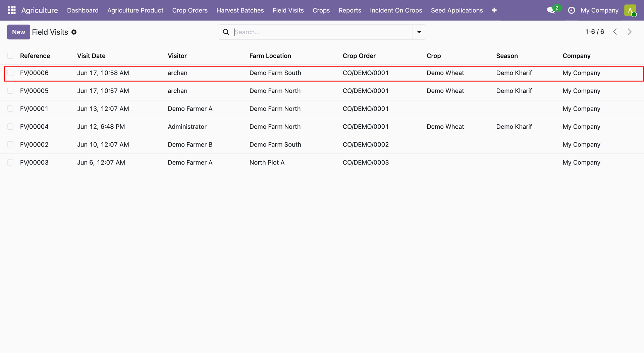The height and width of the screenshot is (353, 644).
Task: Tick the checkbox for FV/00001
Action: (x=10, y=109)
